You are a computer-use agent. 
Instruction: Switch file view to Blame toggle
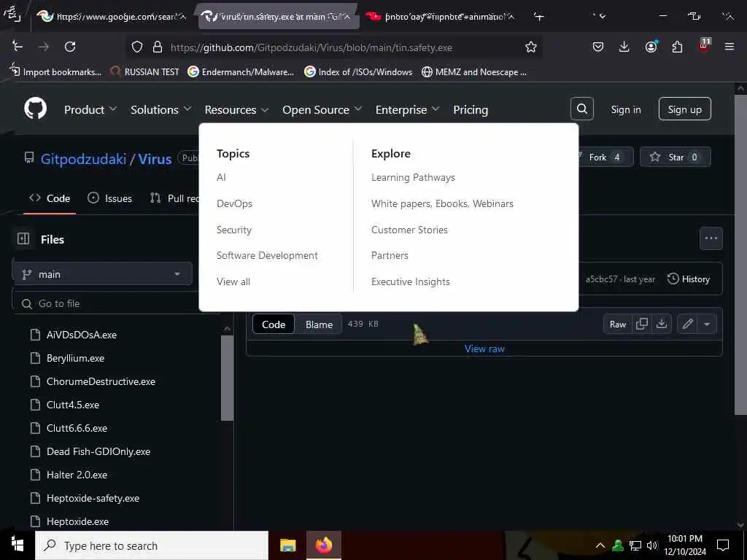pyautogui.click(x=319, y=324)
